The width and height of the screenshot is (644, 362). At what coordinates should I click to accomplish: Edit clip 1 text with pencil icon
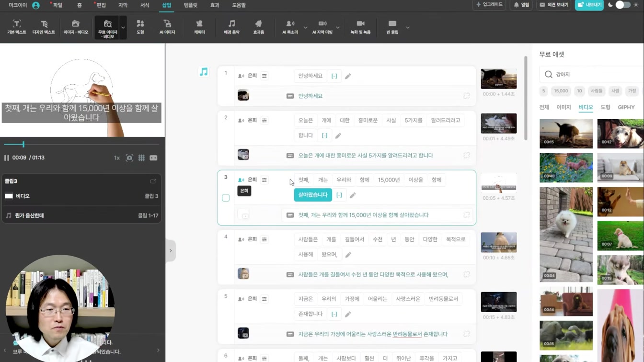(348, 76)
